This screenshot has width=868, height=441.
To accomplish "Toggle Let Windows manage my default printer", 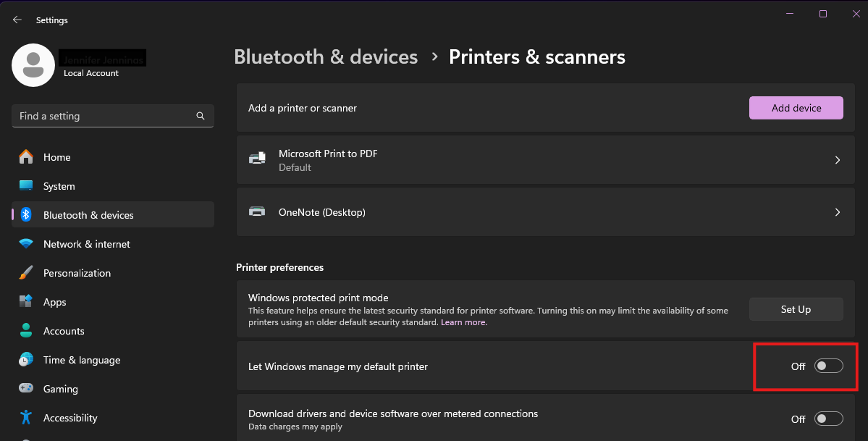I will (x=829, y=366).
